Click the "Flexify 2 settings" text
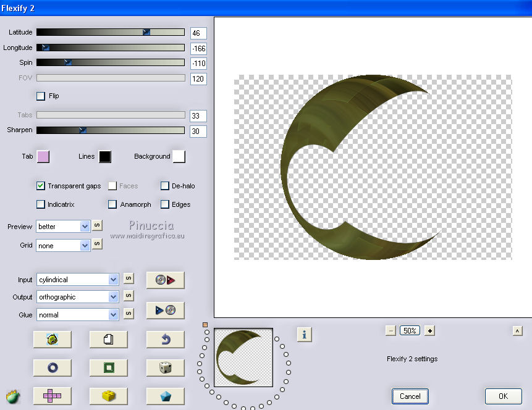532x410 pixels. click(x=412, y=359)
